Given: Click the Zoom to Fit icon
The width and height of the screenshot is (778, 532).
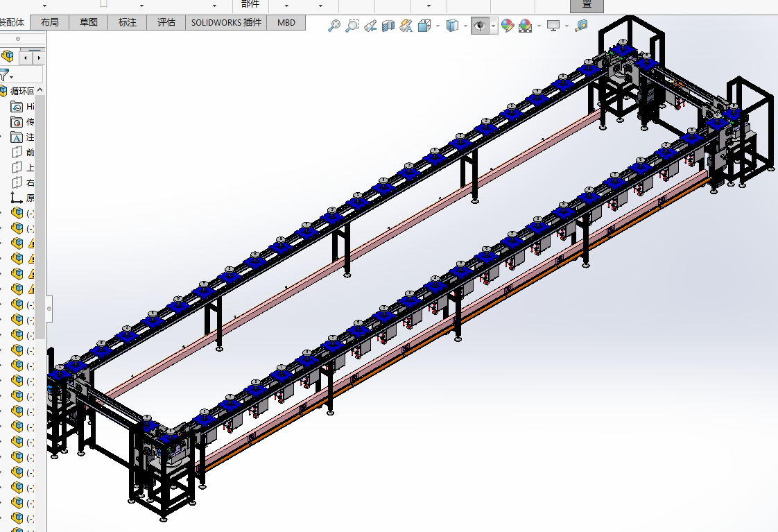Looking at the screenshot, I should click(x=334, y=26).
